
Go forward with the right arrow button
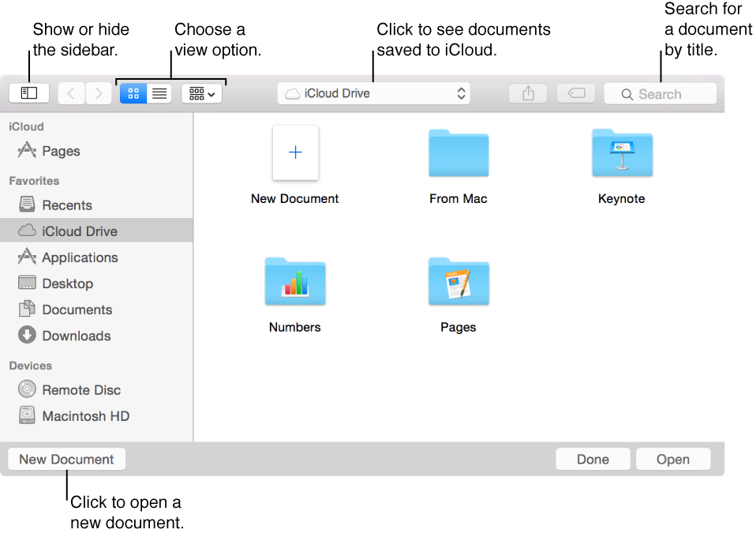point(99,93)
